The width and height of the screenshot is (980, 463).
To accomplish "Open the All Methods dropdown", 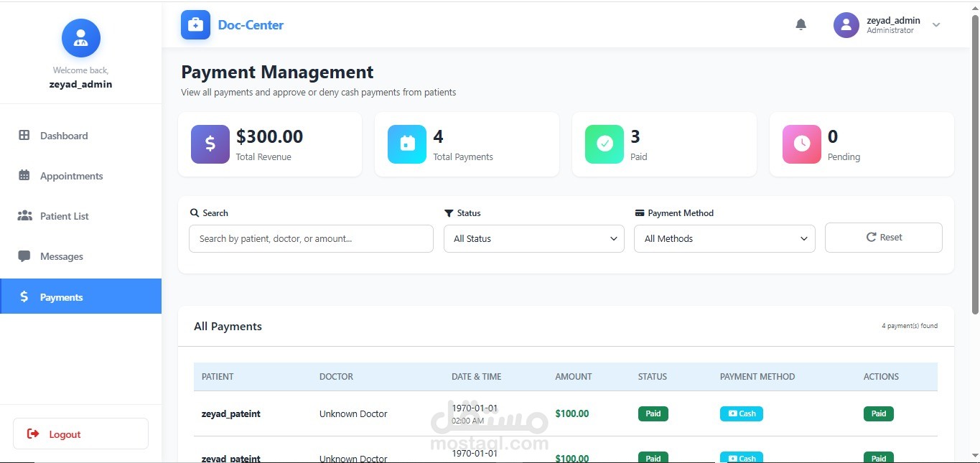I will point(724,238).
